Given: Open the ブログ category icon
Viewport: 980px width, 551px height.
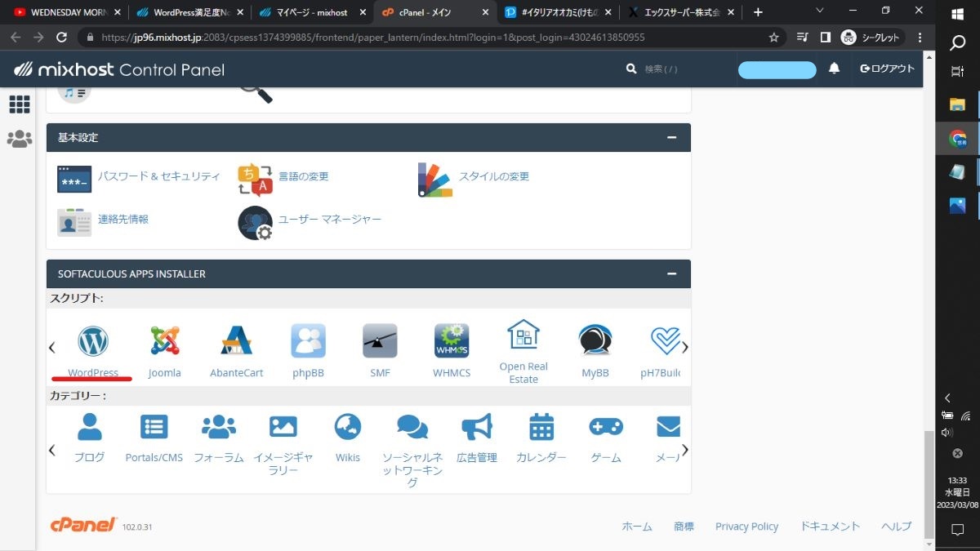Looking at the screenshot, I should [89, 426].
